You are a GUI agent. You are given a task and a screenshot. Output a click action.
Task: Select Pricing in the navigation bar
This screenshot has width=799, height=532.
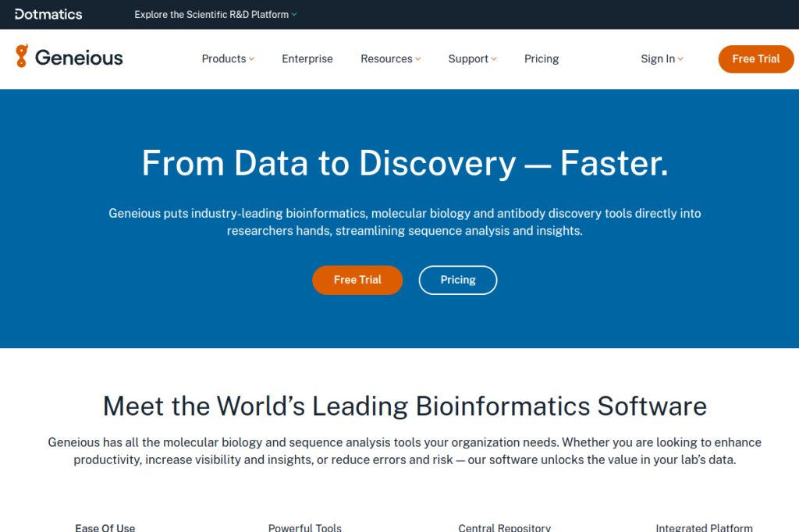542,59
